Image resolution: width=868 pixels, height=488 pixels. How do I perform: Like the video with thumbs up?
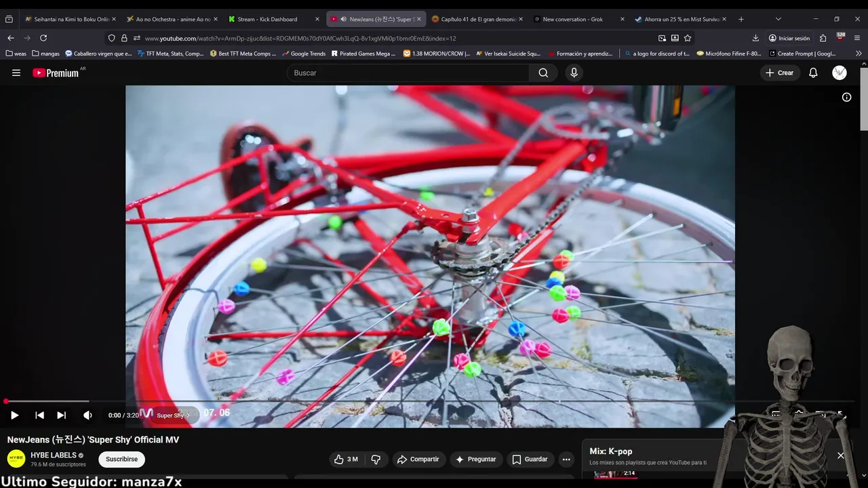click(347, 460)
